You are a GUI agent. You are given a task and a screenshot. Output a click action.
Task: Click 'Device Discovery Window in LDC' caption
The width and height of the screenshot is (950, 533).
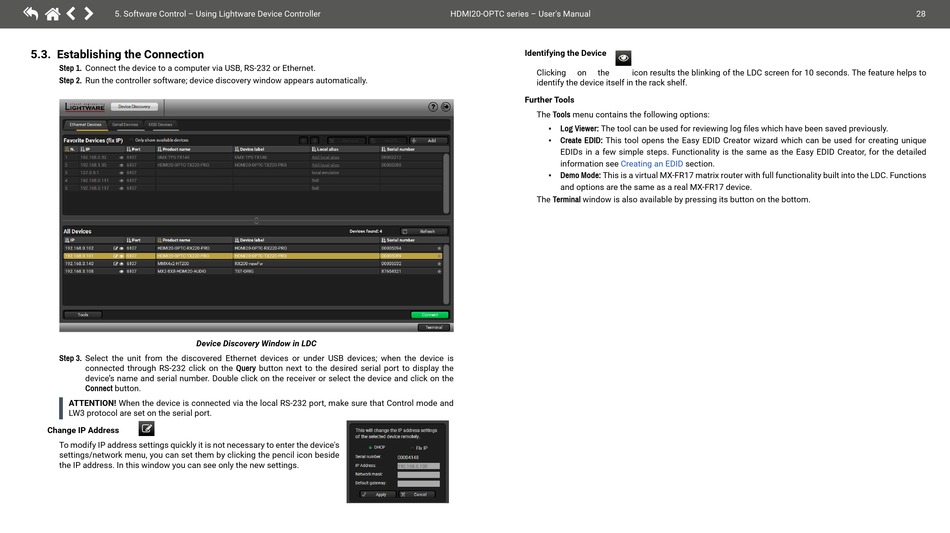click(256, 343)
